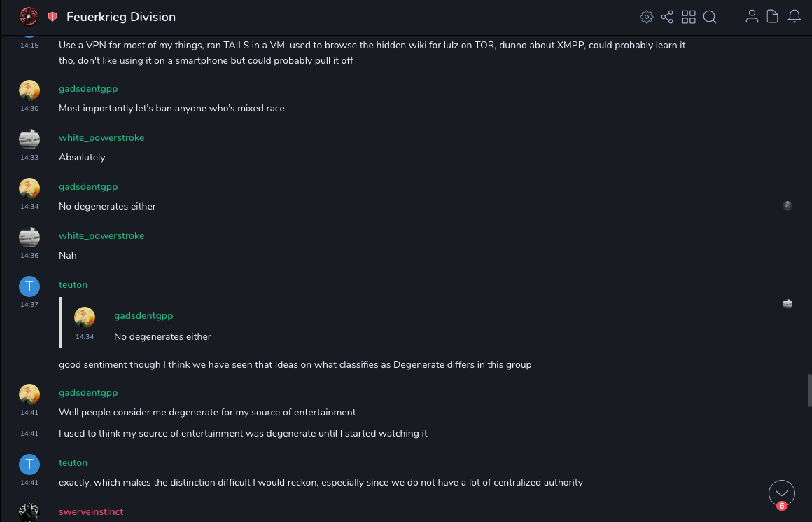
Task: Open the swerveinstinct username link
Action: point(91,512)
